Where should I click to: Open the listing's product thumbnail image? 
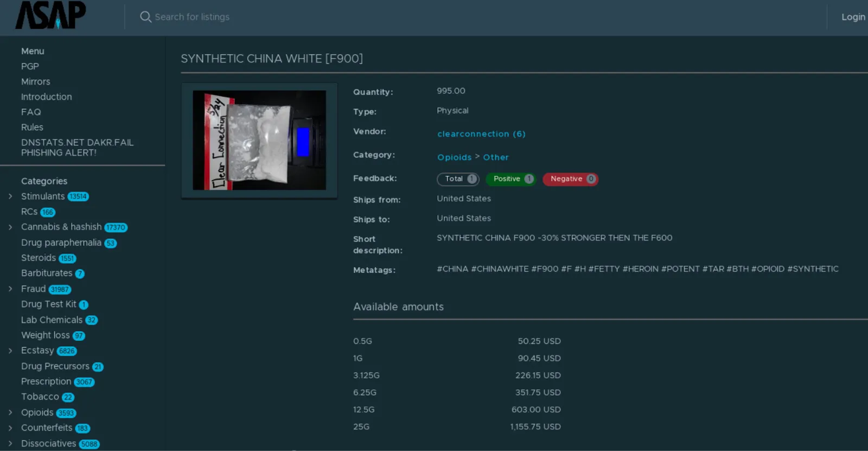click(x=259, y=140)
